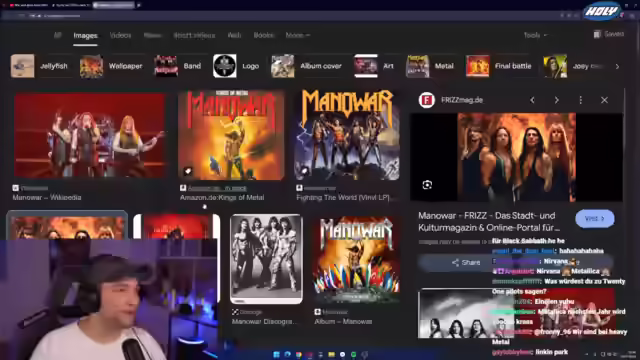Open the Amazon.de Kings of Metal link
Viewport: 640px width, 360px height.
coord(222,198)
